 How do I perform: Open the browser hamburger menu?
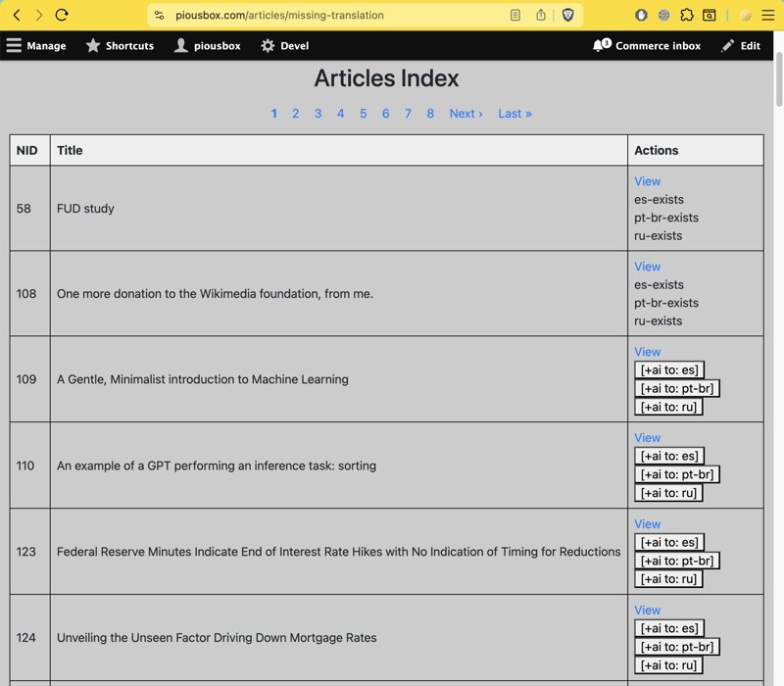point(769,15)
